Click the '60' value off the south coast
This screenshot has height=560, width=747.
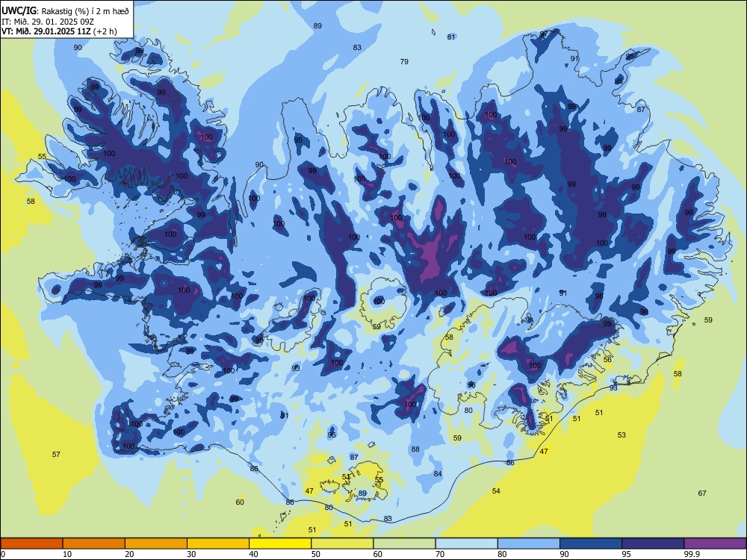(240, 502)
